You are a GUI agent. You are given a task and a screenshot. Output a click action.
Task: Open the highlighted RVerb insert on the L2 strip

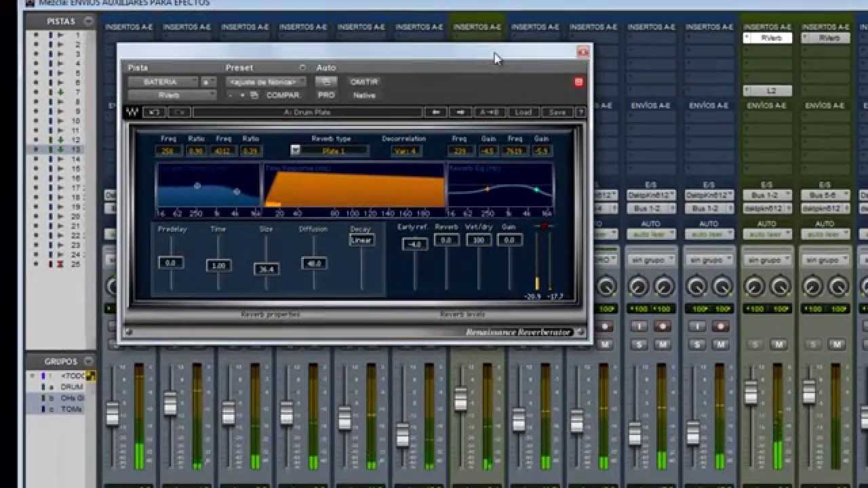pyautogui.click(x=767, y=39)
